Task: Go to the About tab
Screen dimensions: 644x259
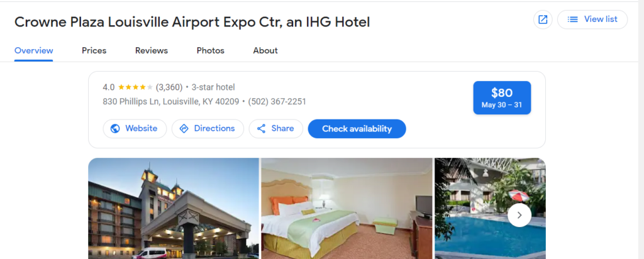Action: pyautogui.click(x=265, y=50)
